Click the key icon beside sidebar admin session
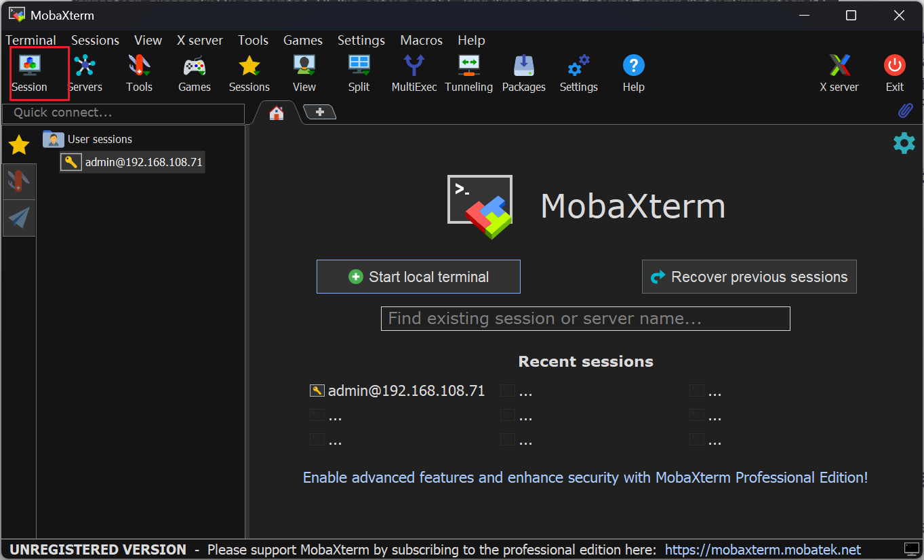The image size is (924, 560). point(71,162)
